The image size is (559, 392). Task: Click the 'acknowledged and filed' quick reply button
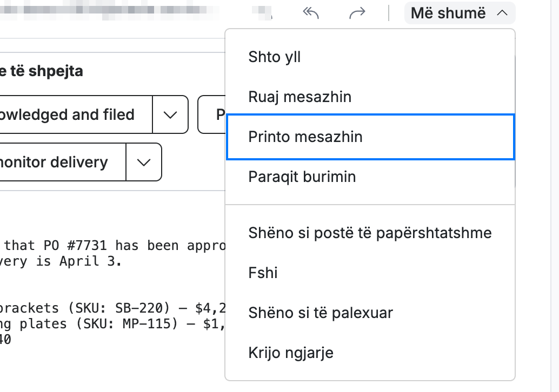pos(76,114)
